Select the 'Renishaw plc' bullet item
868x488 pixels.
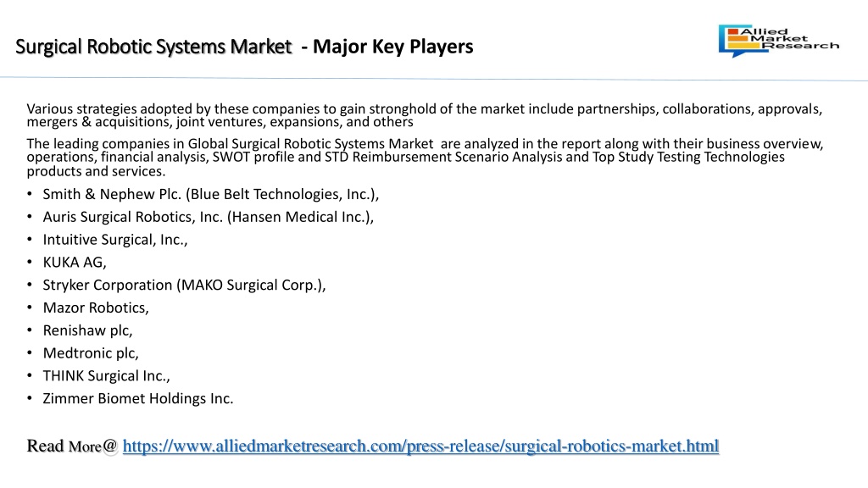(87, 330)
